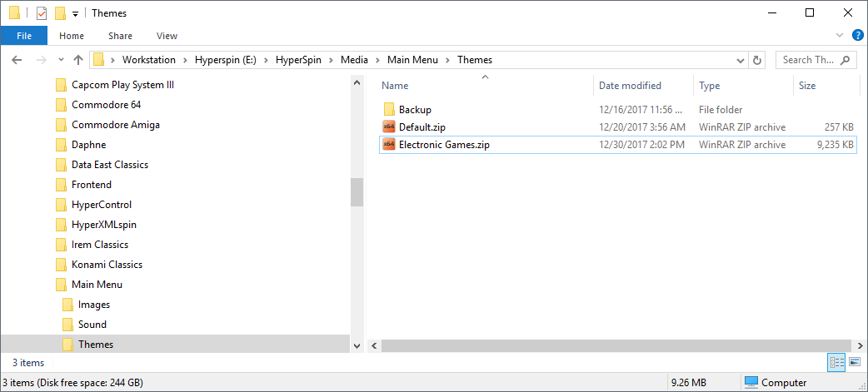Switch to Large icons view layout

coord(855,362)
